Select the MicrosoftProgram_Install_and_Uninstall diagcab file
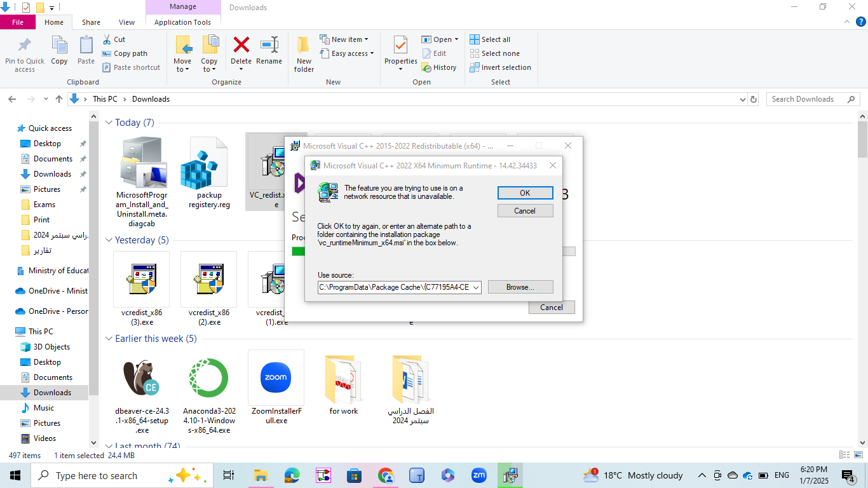 142,182
